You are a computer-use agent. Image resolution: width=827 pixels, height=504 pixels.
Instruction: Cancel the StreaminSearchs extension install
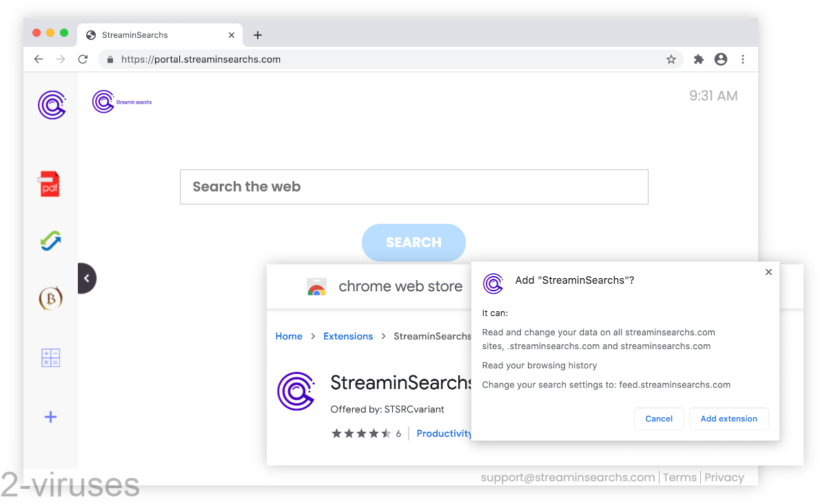tap(659, 419)
